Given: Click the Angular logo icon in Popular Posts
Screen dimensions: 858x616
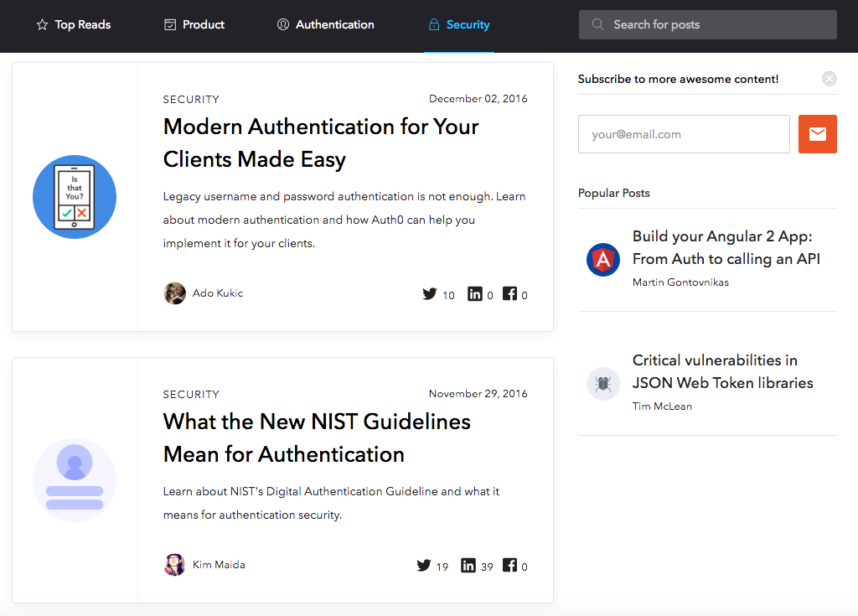Looking at the screenshot, I should coord(602,260).
